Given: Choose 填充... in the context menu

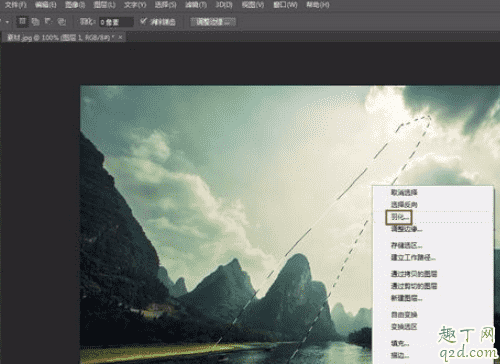Looking at the screenshot, I should pyautogui.click(x=400, y=343).
